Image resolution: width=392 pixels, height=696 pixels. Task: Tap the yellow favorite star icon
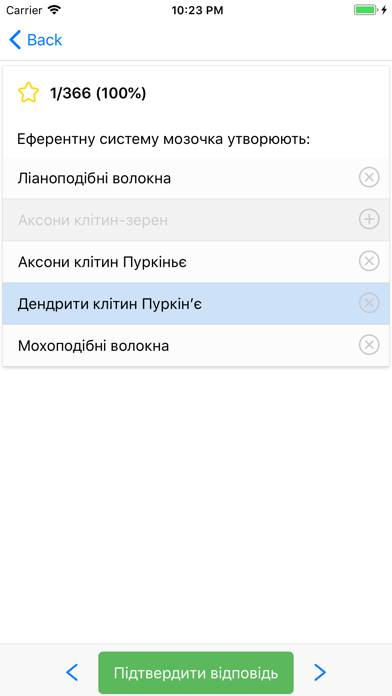[x=28, y=93]
